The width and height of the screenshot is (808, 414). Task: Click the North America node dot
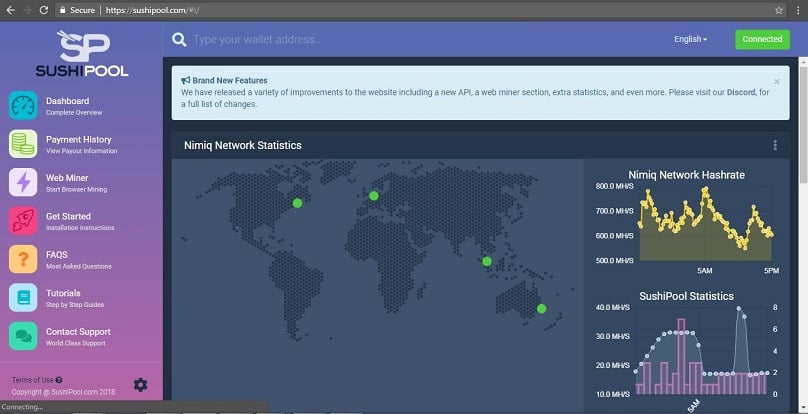pyautogui.click(x=297, y=203)
